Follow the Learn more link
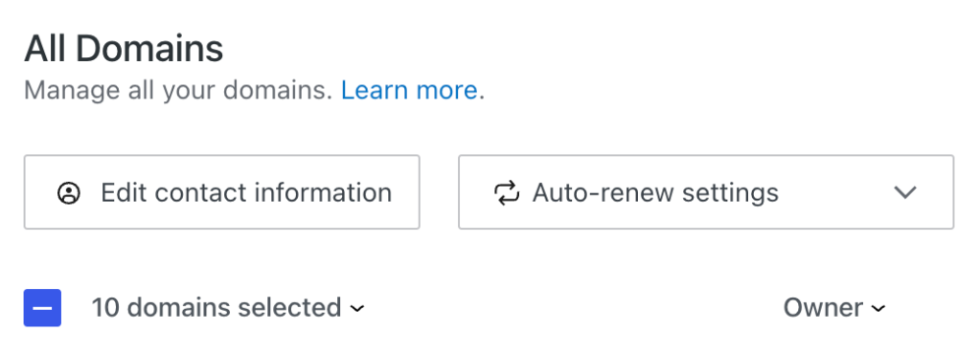 pos(409,91)
